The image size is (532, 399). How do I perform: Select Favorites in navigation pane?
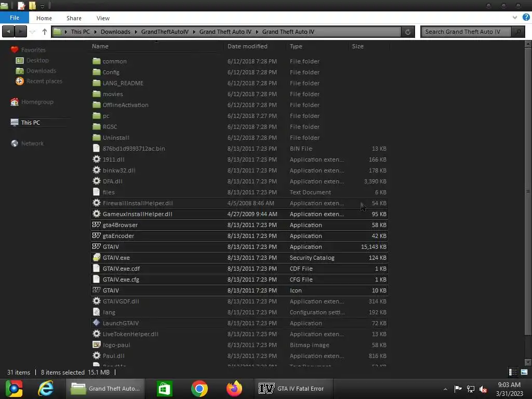(33, 50)
